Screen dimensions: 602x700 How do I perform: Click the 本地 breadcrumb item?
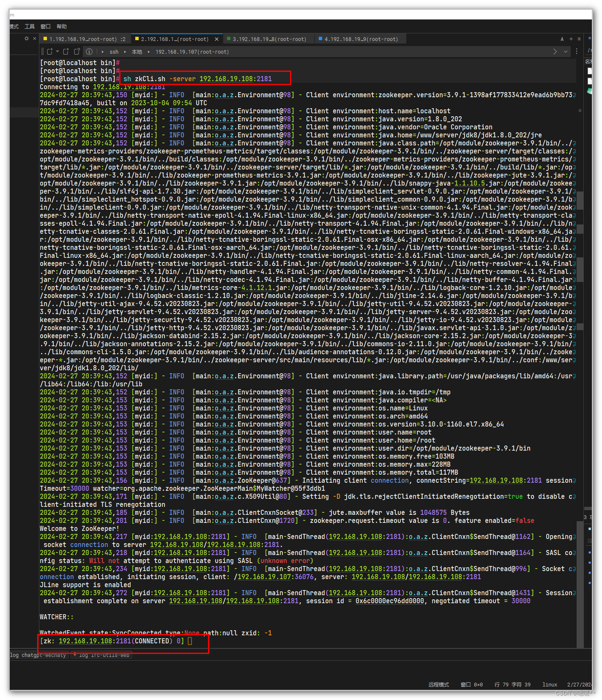(137, 52)
